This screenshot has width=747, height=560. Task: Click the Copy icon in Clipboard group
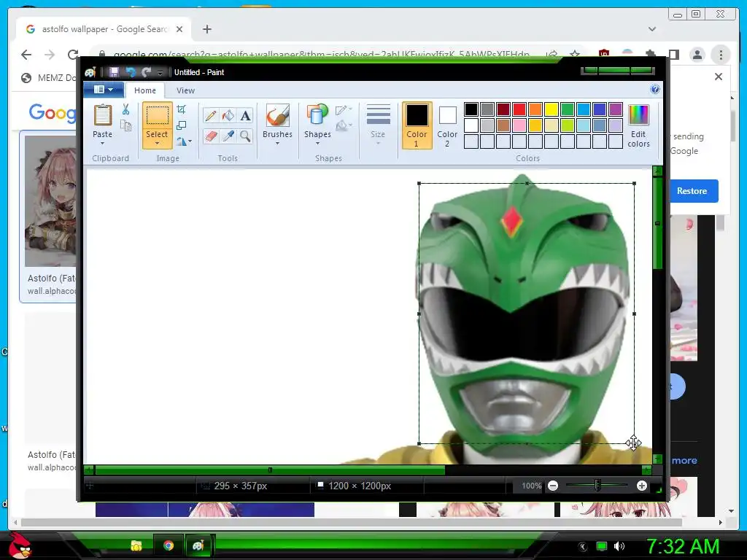125,125
